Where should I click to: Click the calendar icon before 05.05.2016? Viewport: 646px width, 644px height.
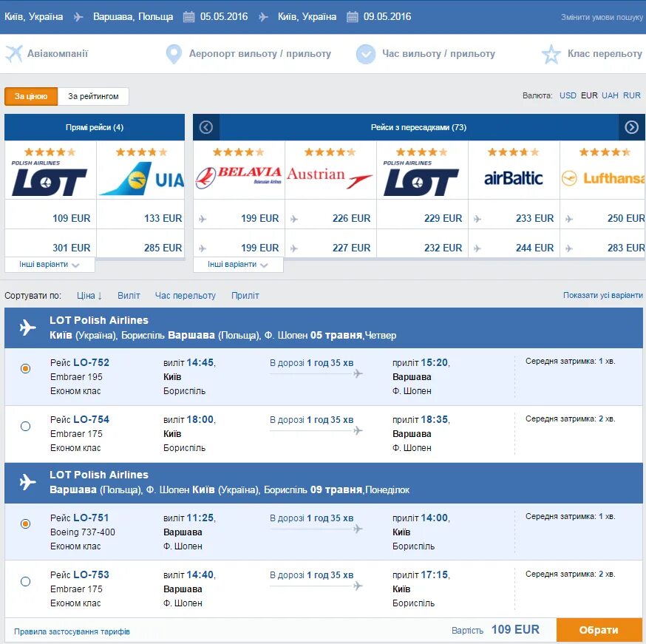pyautogui.click(x=188, y=17)
